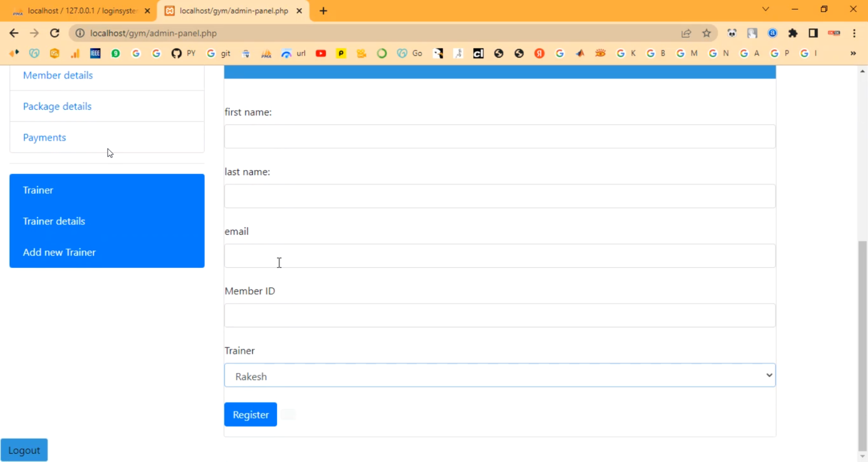Open the Yandex bookmark icon
868x462 pixels.
(x=539, y=53)
